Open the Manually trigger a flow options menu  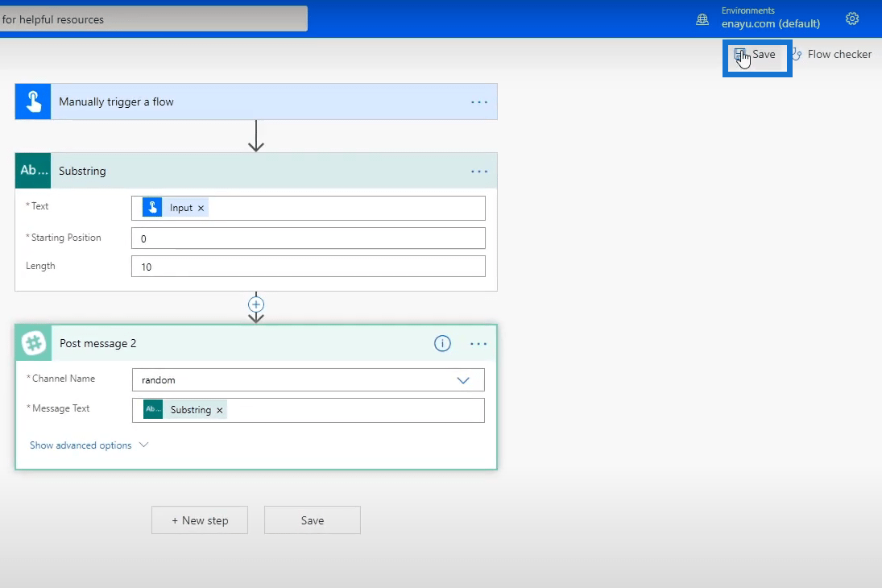479,101
